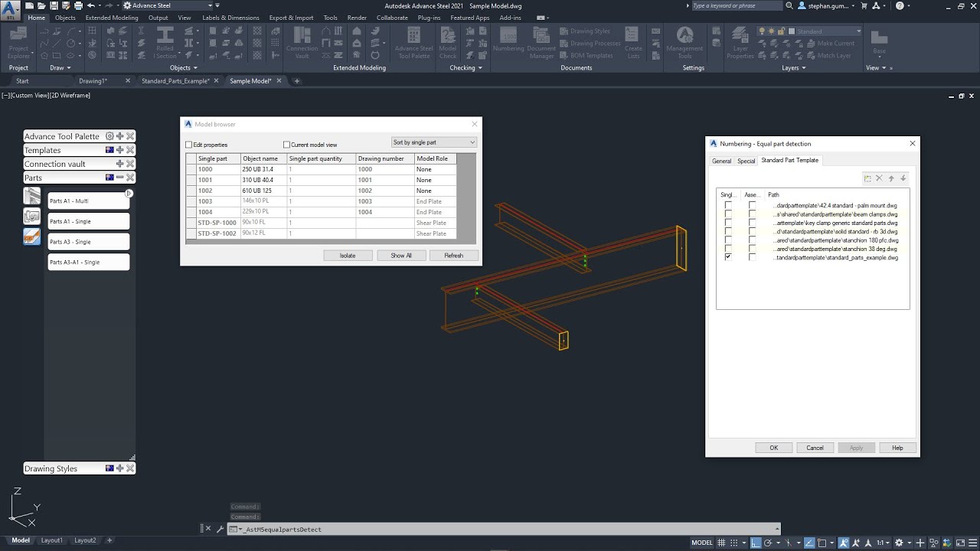Open the Labels & Dimensions ribbon tab
Image resolution: width=980 pixels, height=551 pixels.
(x=230, y=18)
